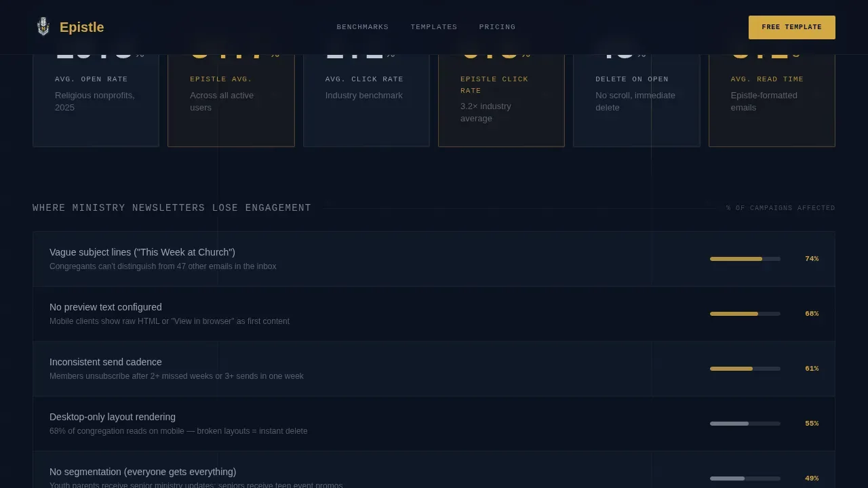868x488 pixels.
Task: Click the Avg. Click Rate card
Action: pyautogui.click(x=366, y=100)
